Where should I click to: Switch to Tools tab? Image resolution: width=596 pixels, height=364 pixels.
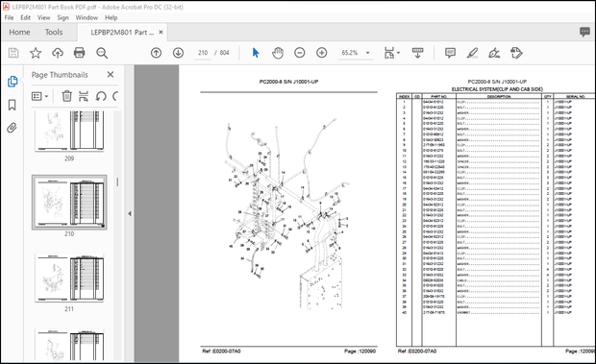pyautogui.click(x=54, y=33)
